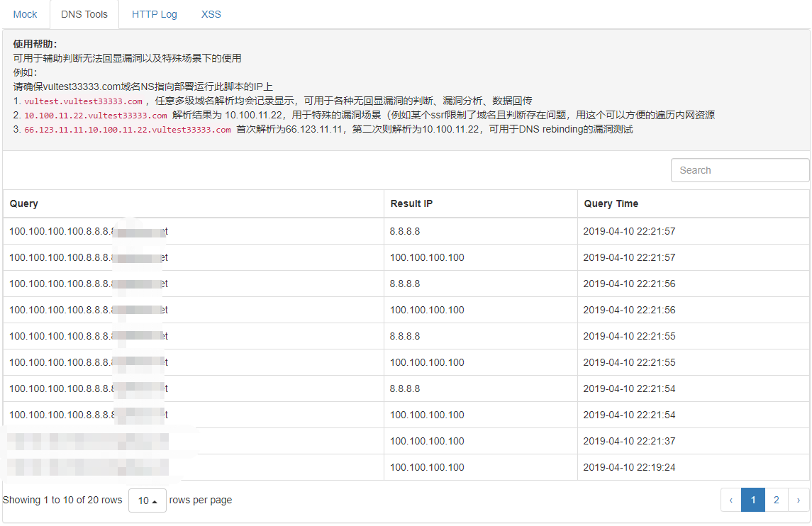
Task: Click the 使用帮助 heading
Action: [x=35, y=44]
